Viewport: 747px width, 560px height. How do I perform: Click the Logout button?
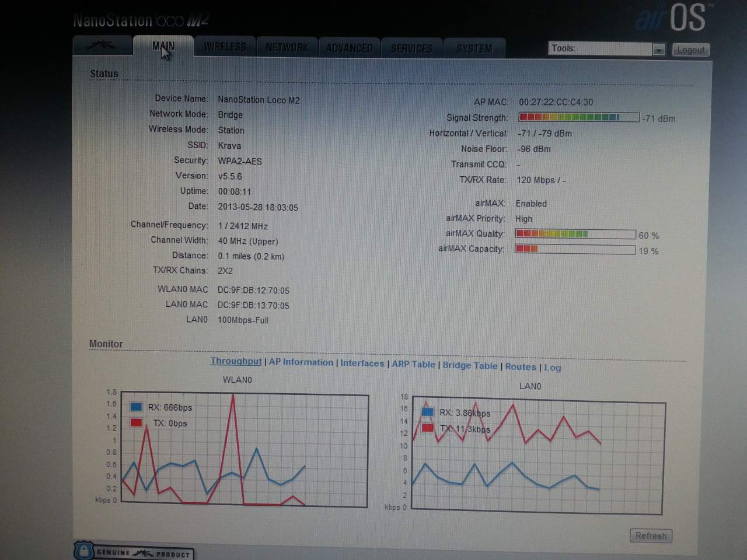click(690, 50)
